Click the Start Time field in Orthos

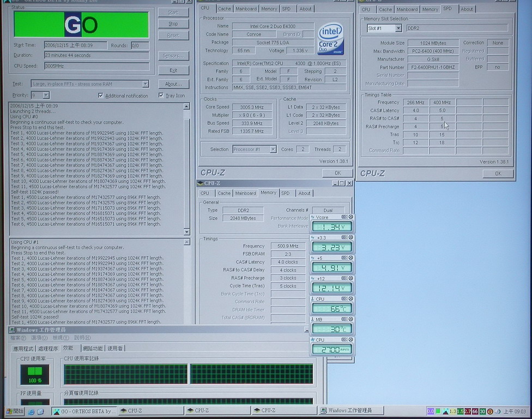tap(75, 45)
